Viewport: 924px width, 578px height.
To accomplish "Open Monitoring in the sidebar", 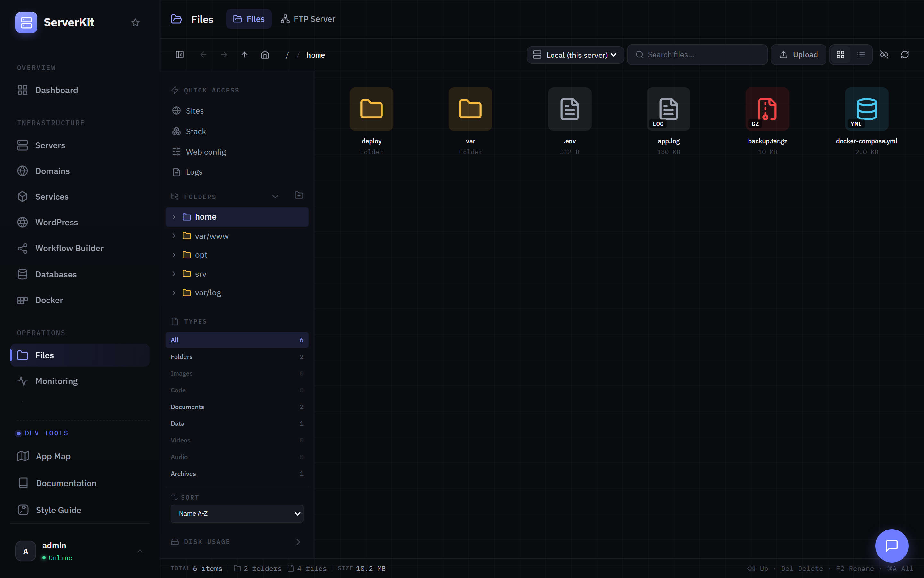I will pos(80,381).
